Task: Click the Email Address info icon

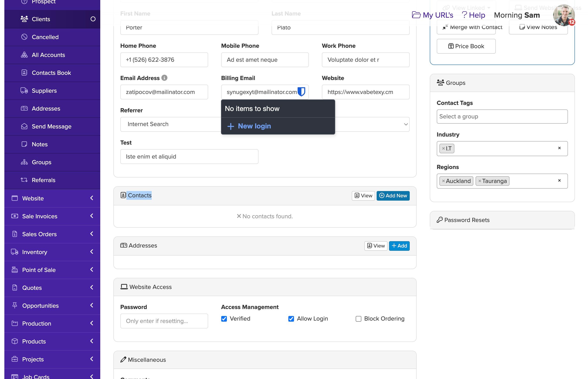Action: (164, 78)
